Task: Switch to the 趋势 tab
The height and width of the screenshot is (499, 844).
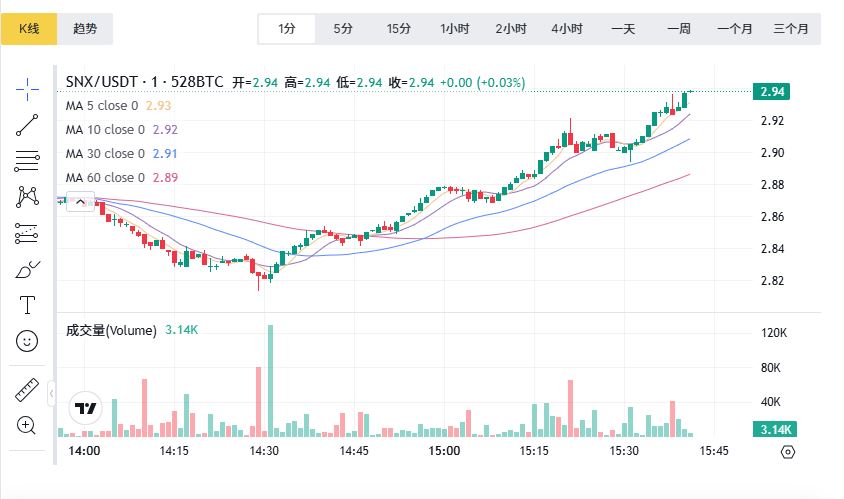Action: [x=85, y=29]
